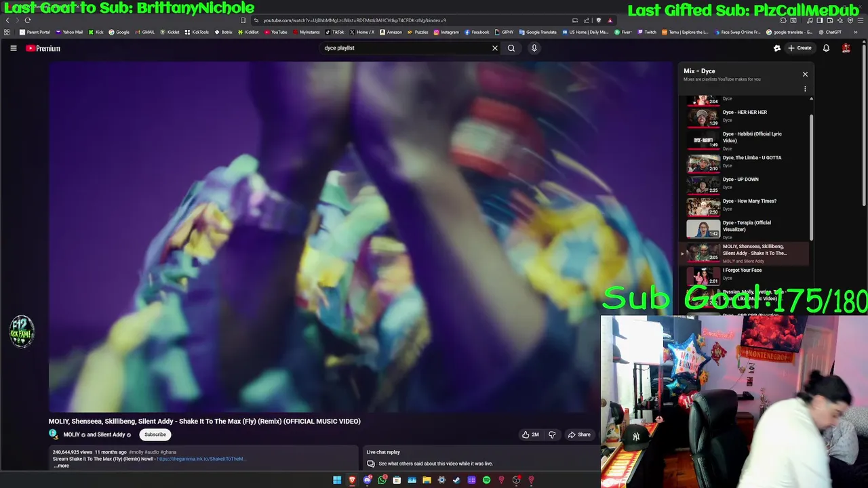Click F12 Kick Fam badge overlay
Screen dimensions: 868x488
[x=22, y=331]
